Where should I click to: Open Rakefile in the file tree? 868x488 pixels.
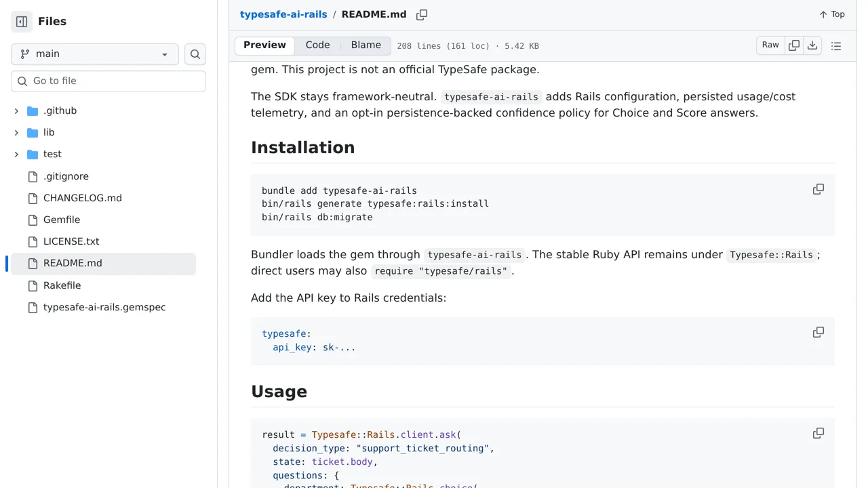[62, 285]
